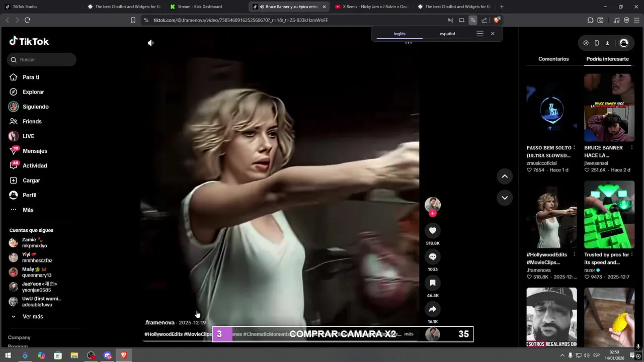The width and height of the screenshot is (644, 362).
Task: Follow the creator with the plus badge
Action: pos(433,213)
